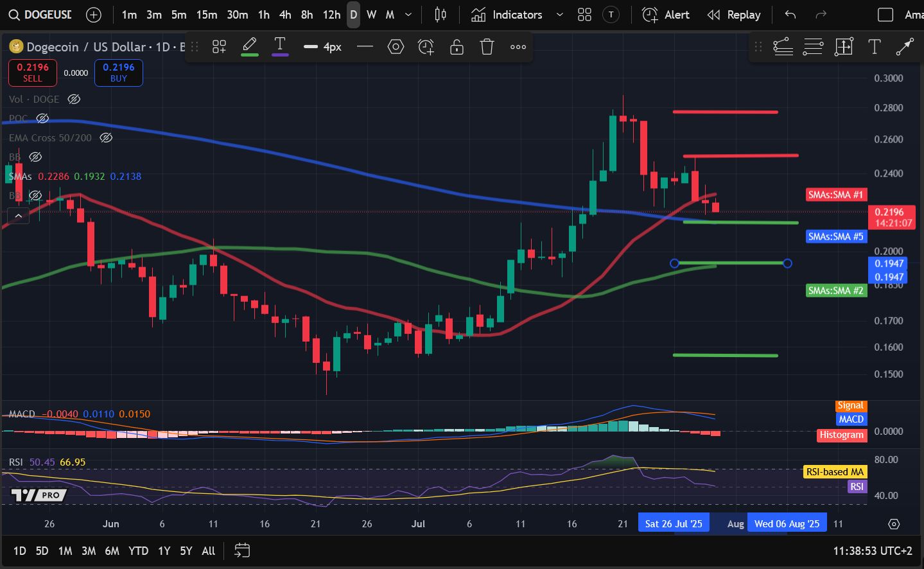Viewport: 924px width, 569px height.
Task: Click the undo arrow
Action: pos(790,15)
